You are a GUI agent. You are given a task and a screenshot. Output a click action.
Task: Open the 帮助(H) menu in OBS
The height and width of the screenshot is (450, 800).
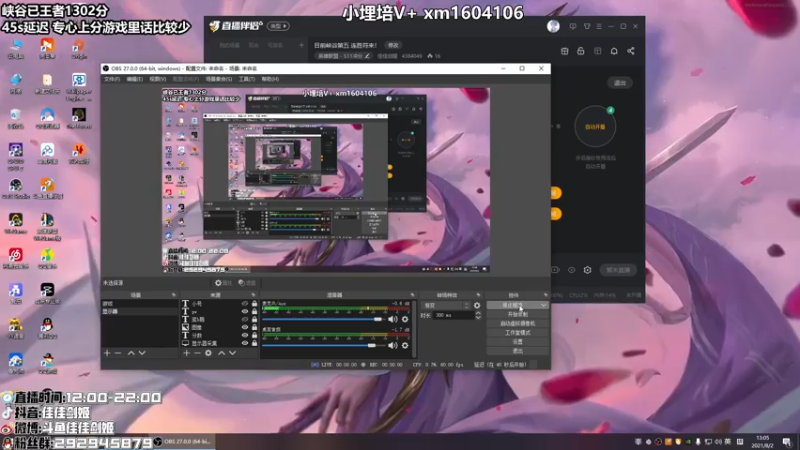[x=270, y=79]
